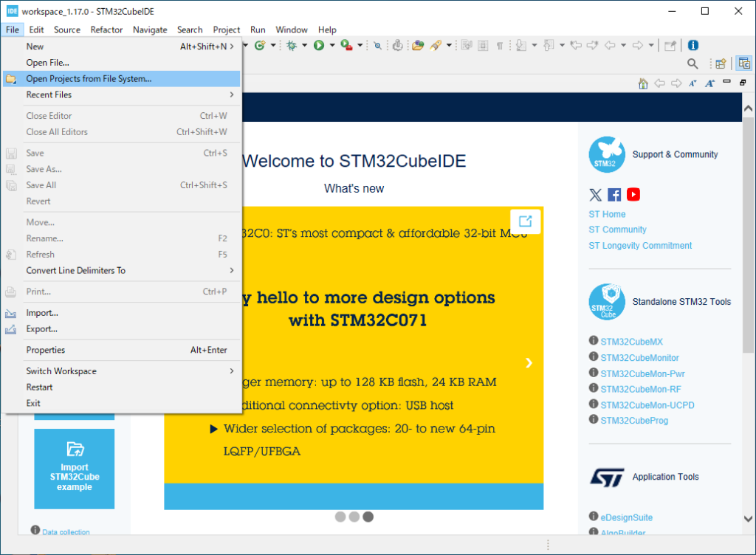Open the ST Home link

click(x=607, y=214)
